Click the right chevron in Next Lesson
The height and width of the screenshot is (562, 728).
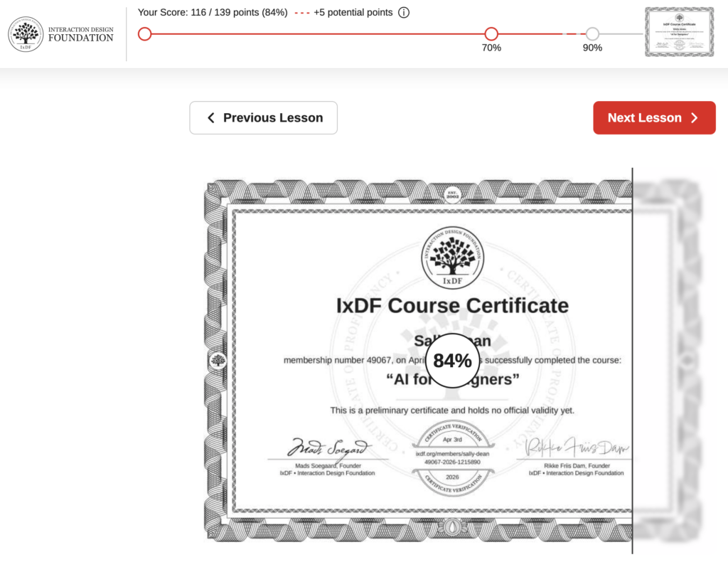pos(695,118)
